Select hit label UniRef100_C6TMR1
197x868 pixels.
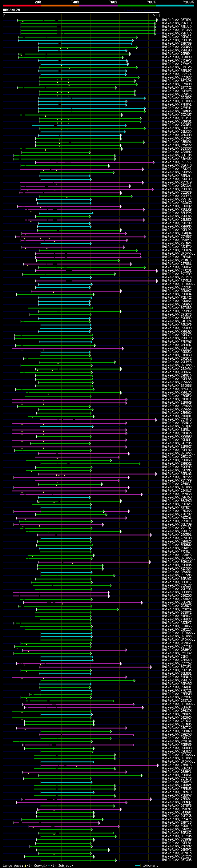(x=177, y=20)
